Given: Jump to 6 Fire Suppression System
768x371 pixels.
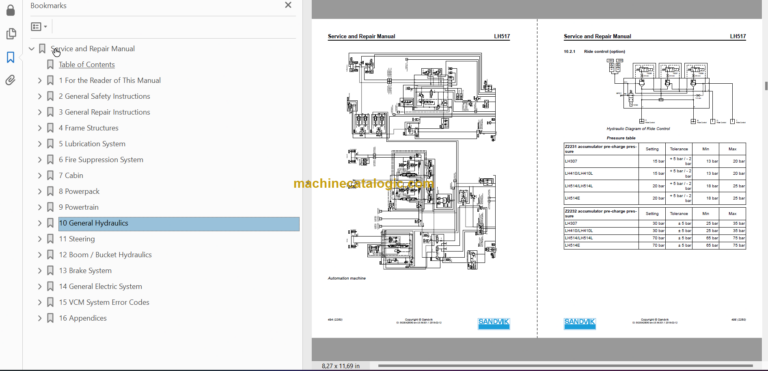Looking at the screenshot, I should [101, 159].
